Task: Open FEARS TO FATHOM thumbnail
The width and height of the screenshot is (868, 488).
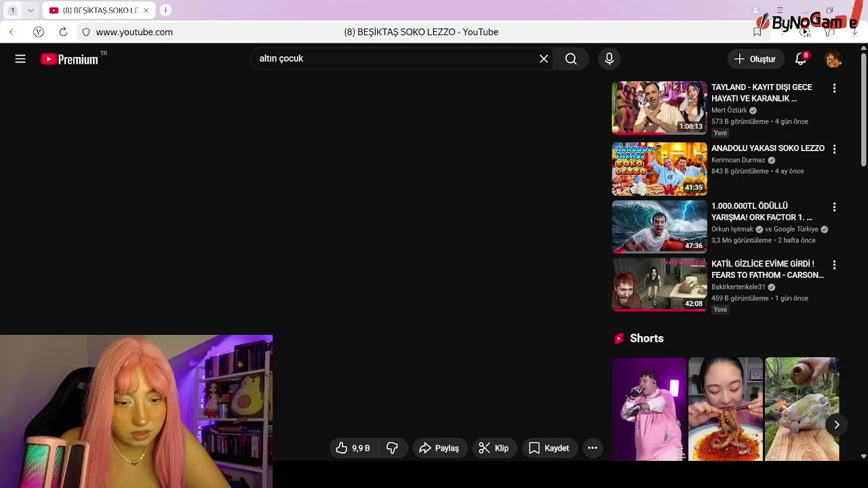Action: pyautogui.click(x=659, y=285)
